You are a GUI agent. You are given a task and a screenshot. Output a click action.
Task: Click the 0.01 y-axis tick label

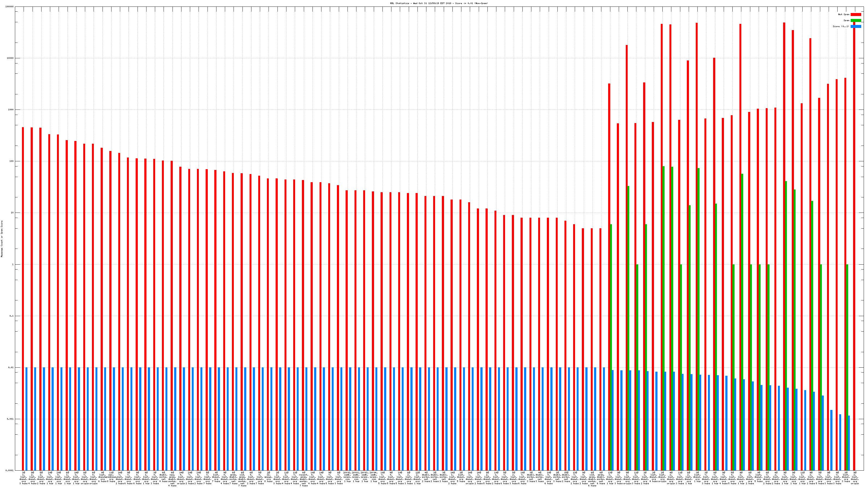pos(11,368)
